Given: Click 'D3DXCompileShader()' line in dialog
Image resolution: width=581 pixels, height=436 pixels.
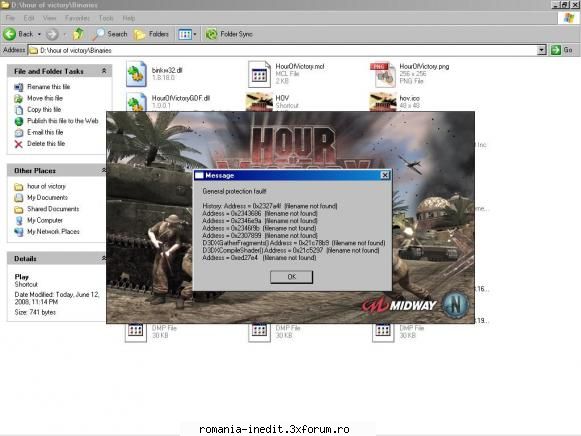Looking at the screenshot, I should click(291, 250).
